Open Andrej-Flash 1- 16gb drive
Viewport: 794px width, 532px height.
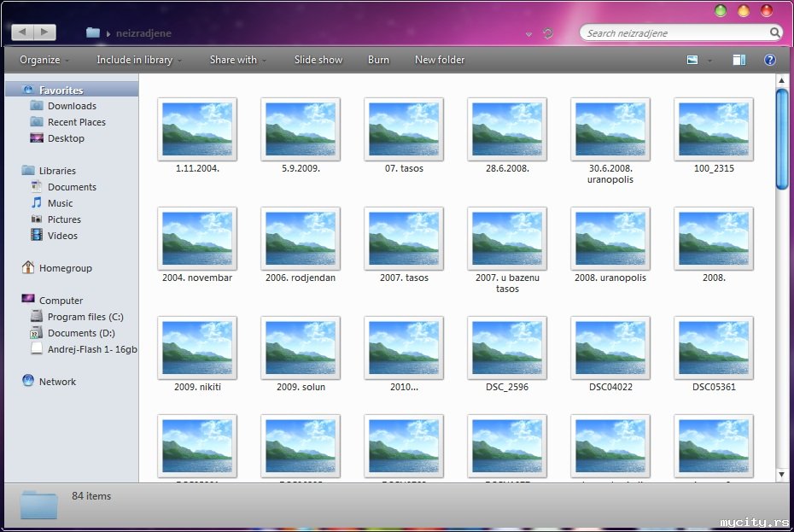92,349
